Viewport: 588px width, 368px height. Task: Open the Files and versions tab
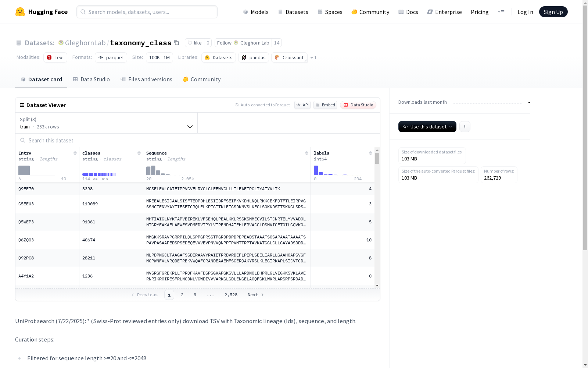(146, 79)
